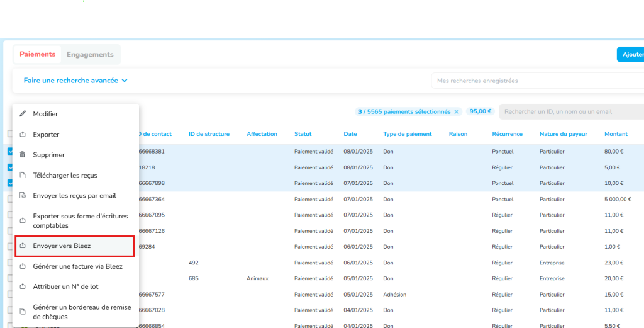Click the trash icon next to Supprimer
The image size is (644, 328).
click(x=23, y=155)
